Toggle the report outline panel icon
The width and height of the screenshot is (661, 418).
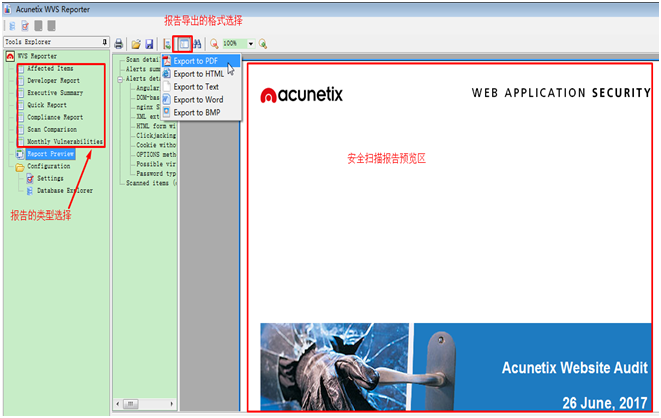tap(183, 44)
